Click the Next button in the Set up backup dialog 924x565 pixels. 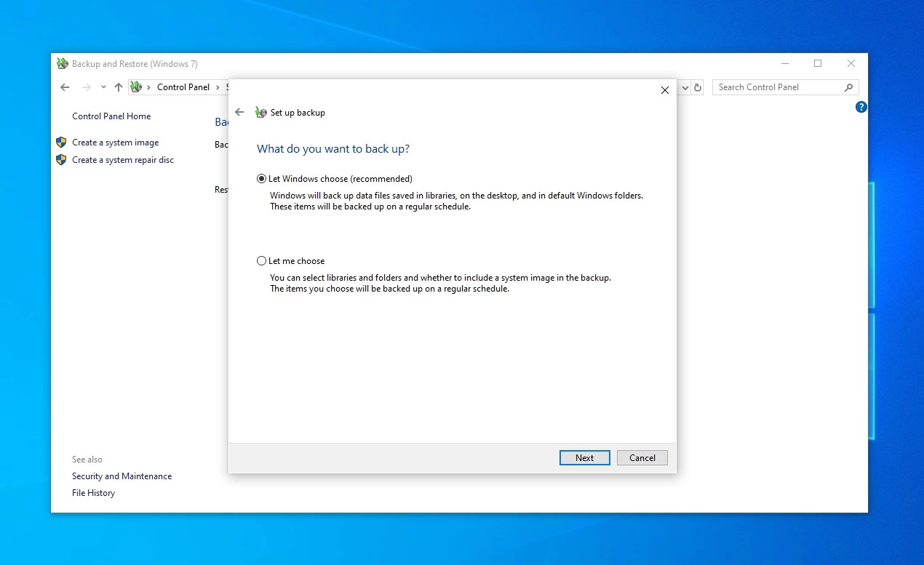pyautogui.click(x=585, y=458)
